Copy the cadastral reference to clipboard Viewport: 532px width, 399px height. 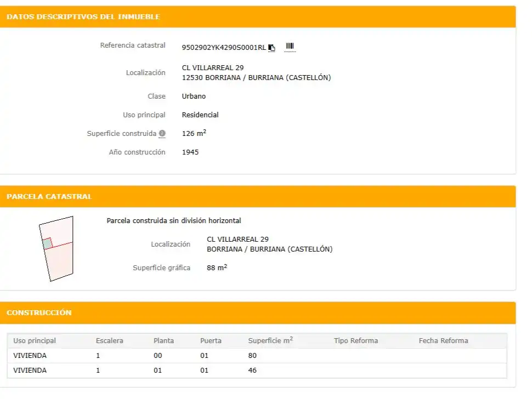point(271,48)
